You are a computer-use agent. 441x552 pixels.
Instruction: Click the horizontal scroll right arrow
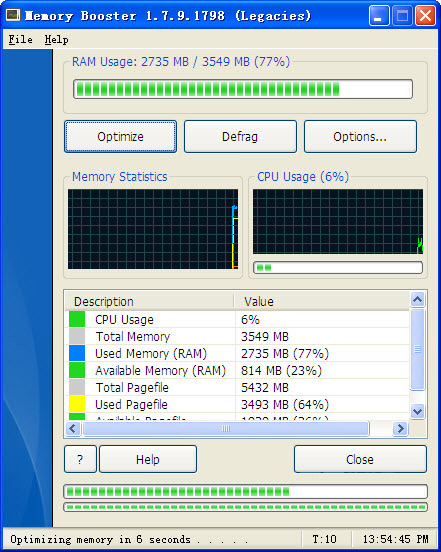(x=400, y=428)
